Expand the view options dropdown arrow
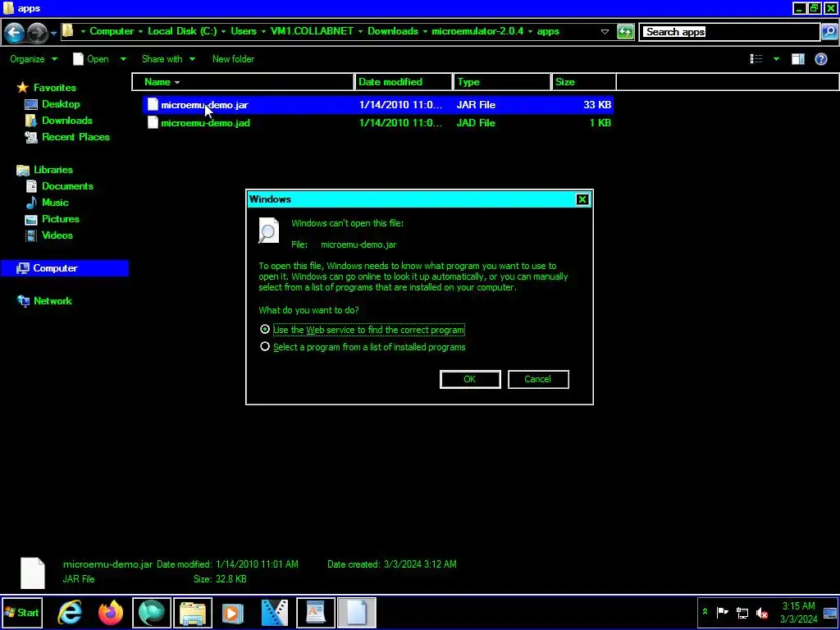840x630 pixels. 776,59
